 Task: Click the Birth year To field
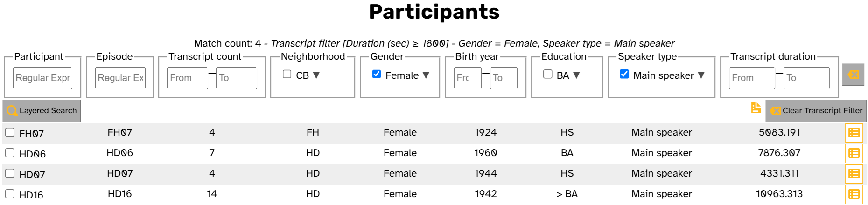pyautogui.click(x=503, y=78)
